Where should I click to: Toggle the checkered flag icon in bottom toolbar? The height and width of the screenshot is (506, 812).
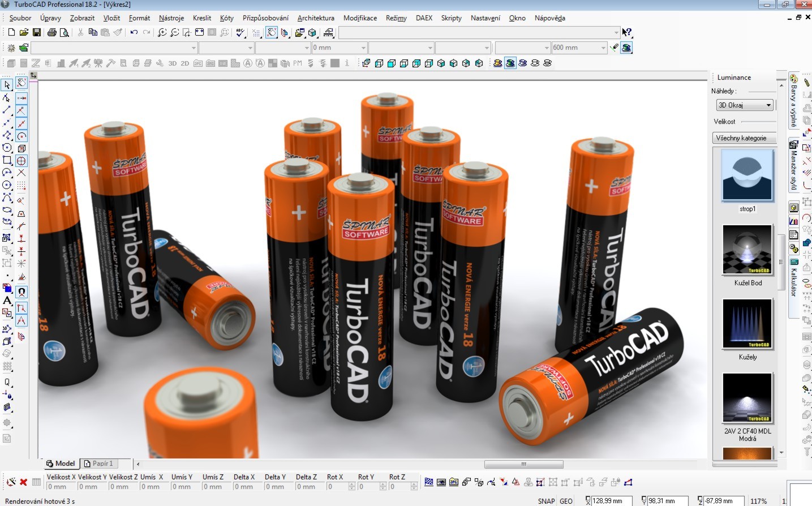point(429,482)
